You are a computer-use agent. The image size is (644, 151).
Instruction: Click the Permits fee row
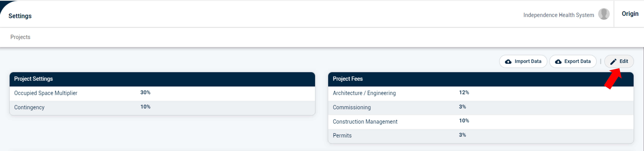point(480,136)
